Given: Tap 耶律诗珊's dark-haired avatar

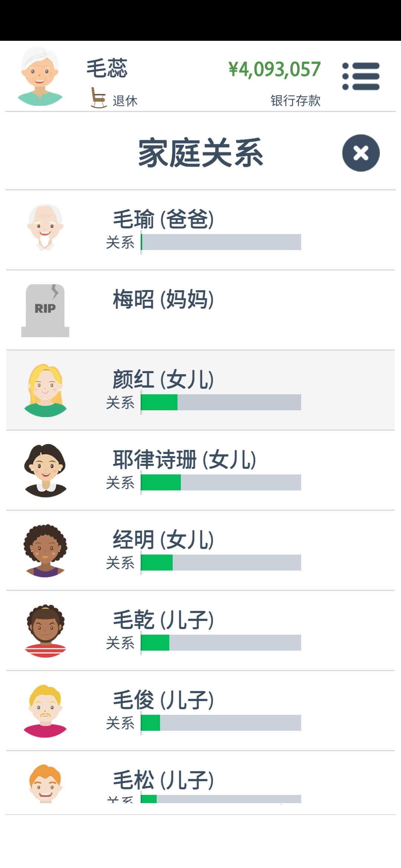Looking at the screenshot, I should click(x=45, y=470).
